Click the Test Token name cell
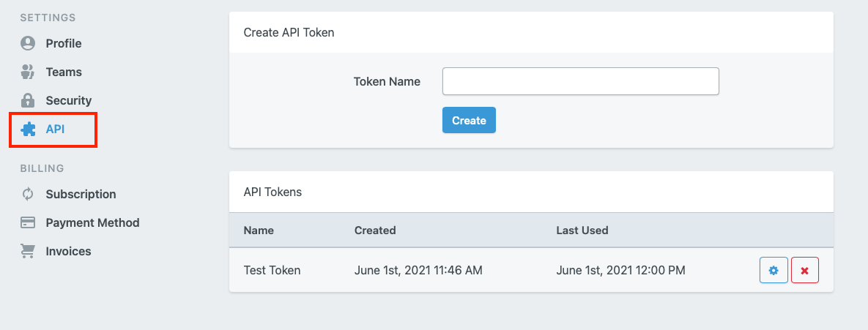The image size is (868, 330). [x=272, y=270]
